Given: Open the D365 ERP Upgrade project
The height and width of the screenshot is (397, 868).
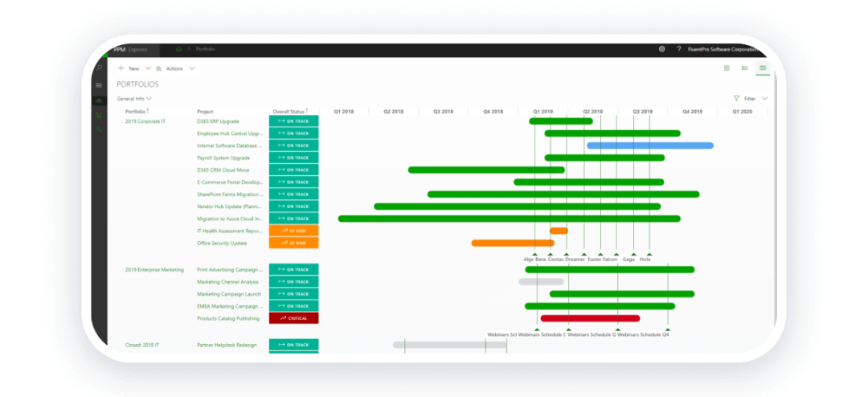Looking at the screenshot, I should click(218, 121).
